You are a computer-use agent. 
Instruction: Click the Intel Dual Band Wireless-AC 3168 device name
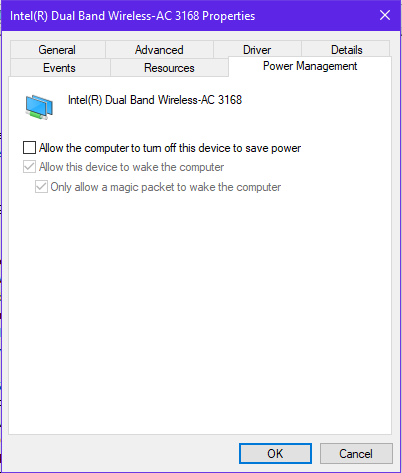(x=155, y=100)
